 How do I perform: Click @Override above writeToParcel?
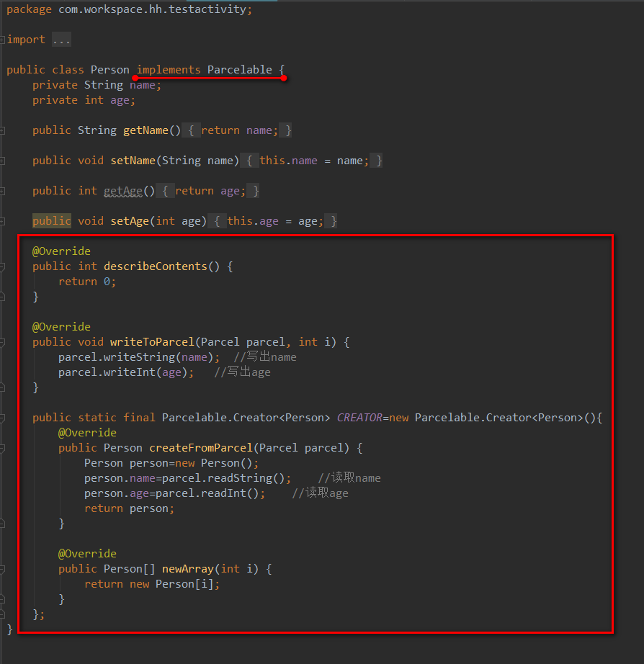point(61,327)
